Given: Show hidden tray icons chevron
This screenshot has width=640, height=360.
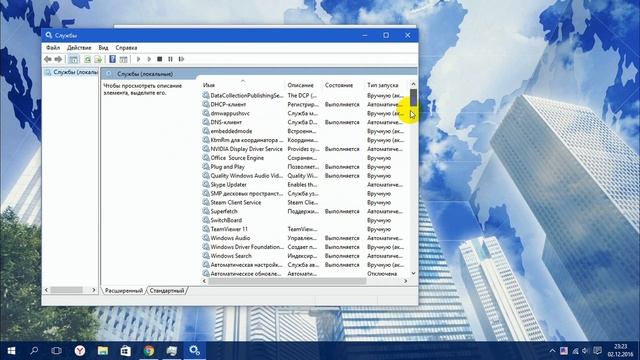Looking at the screenshot, I should 552,351.
